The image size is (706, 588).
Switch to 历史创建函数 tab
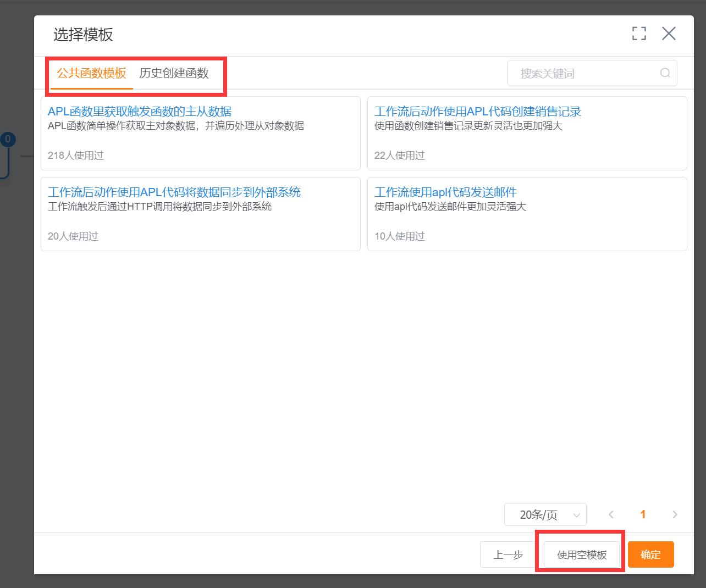174,73
